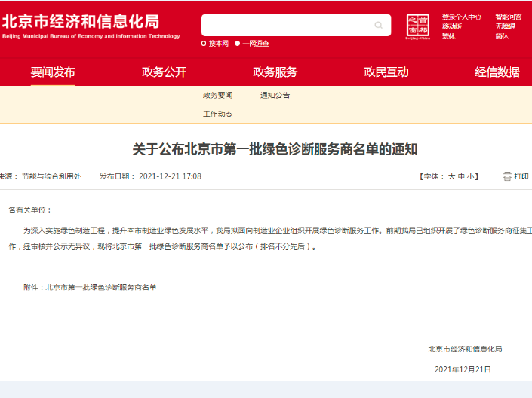Open the 工作动态 submenu link
The height and width of the screenshot is (398, 532).
click(217, 114)
